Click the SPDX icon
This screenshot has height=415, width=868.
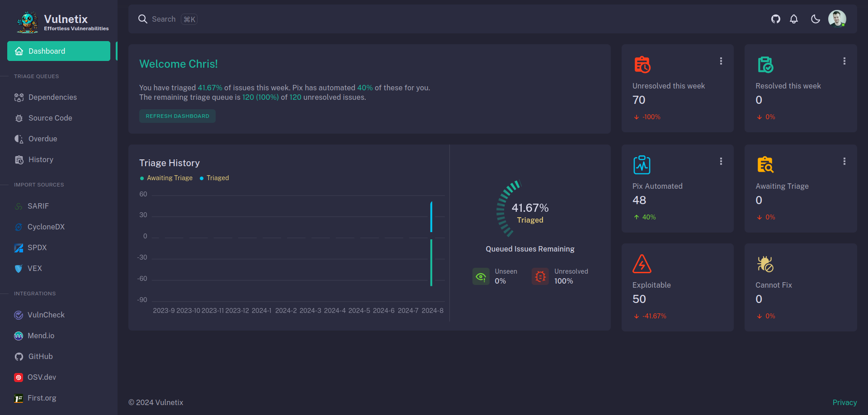point(19,248)
